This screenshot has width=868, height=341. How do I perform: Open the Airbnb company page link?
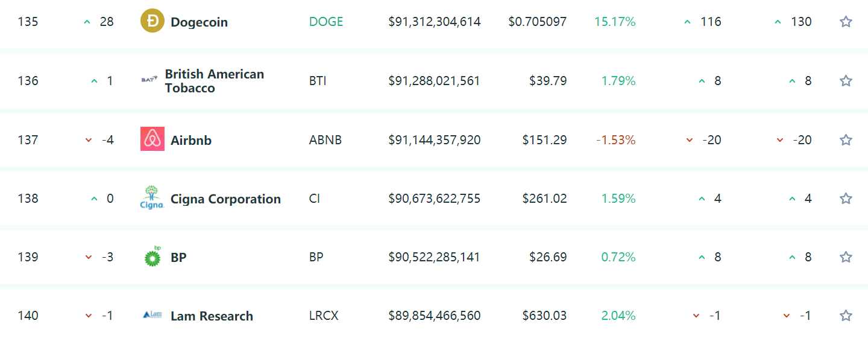point(191,141)
